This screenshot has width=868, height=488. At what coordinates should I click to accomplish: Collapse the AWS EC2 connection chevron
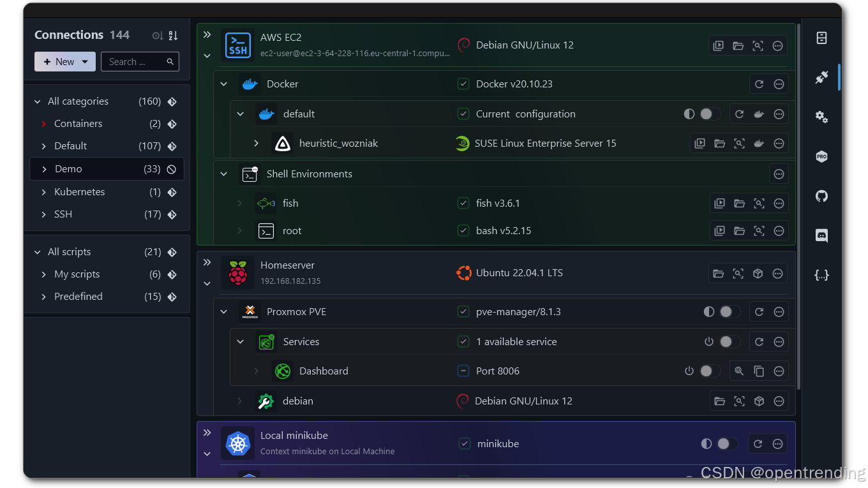(207, 56)
